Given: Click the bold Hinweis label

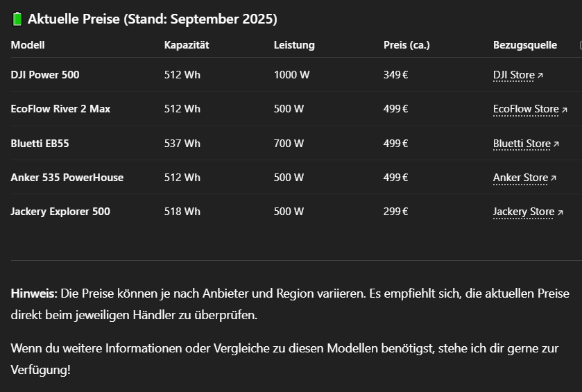Looking at the screenshot, I should point(33,293).
